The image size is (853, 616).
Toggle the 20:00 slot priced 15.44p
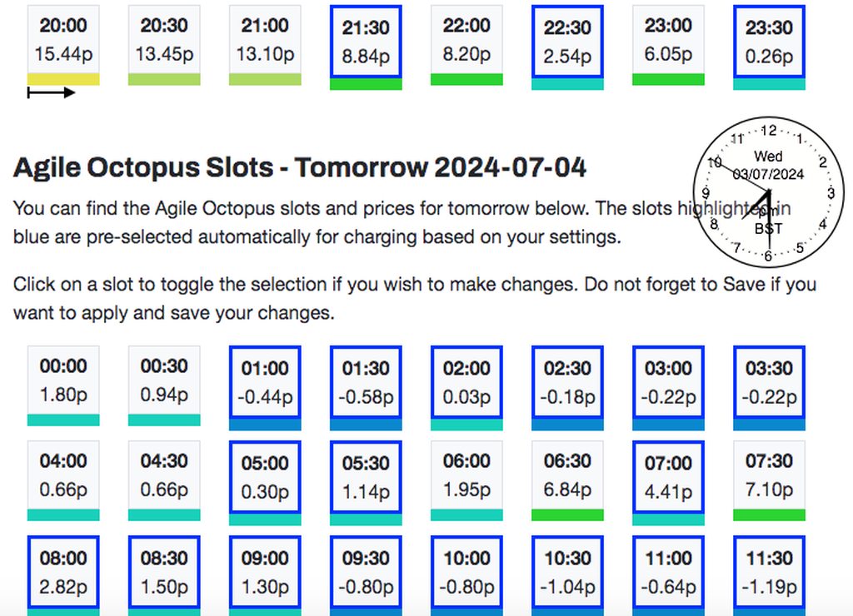pyautogui.click(x=62, y=40)
